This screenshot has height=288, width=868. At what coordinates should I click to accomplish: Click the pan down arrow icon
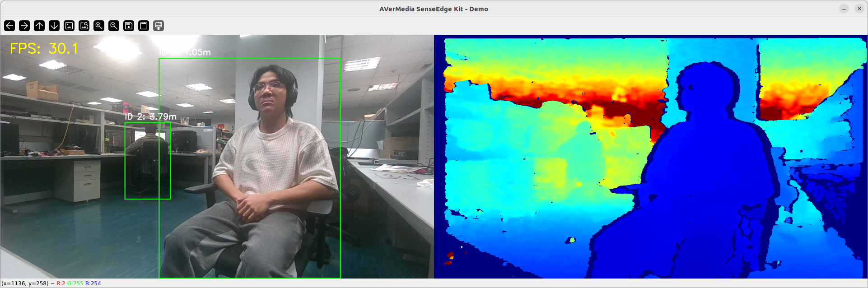coord(54,26)
